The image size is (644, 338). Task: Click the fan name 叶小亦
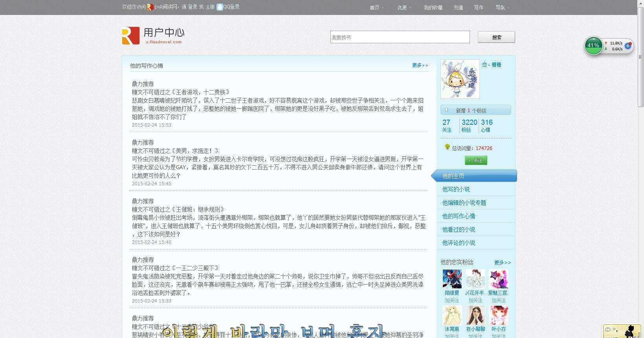pos(499,329)
